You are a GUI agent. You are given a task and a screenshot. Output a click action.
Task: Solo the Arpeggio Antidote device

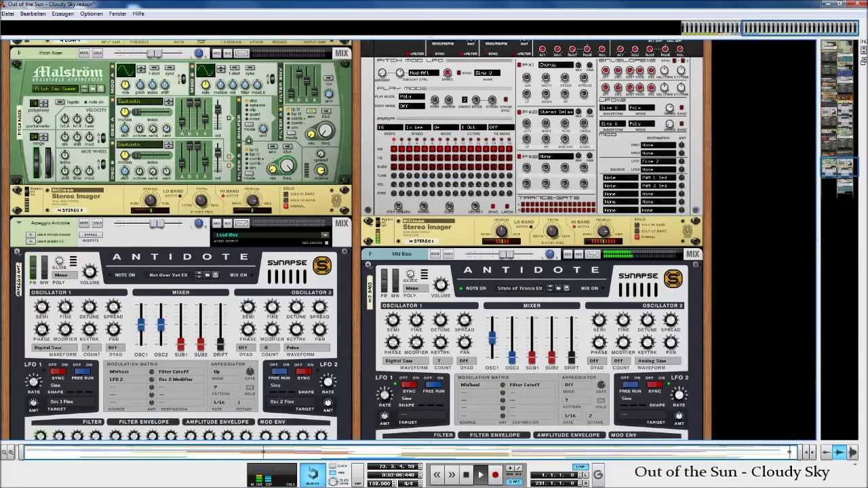[97, 223]
